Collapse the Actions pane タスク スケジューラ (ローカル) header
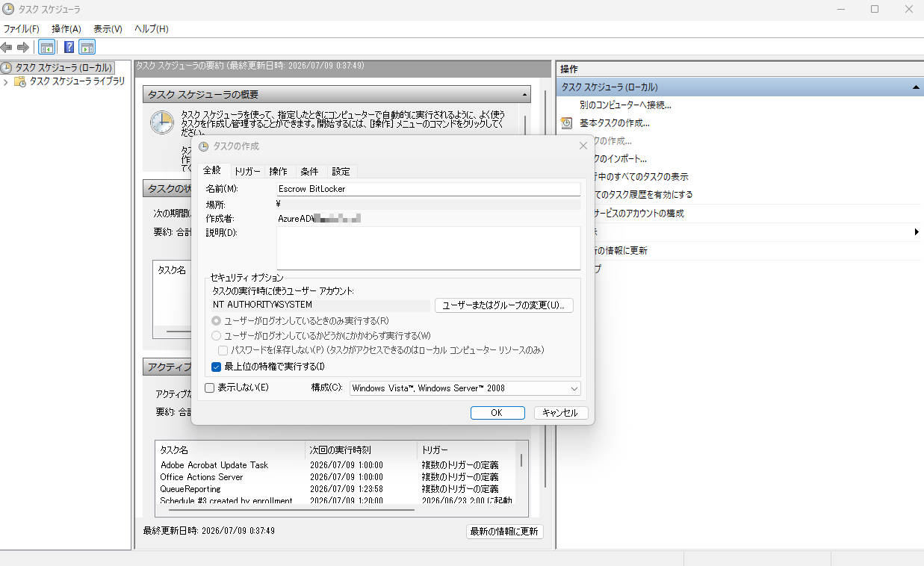 click(x=917, y=87)
